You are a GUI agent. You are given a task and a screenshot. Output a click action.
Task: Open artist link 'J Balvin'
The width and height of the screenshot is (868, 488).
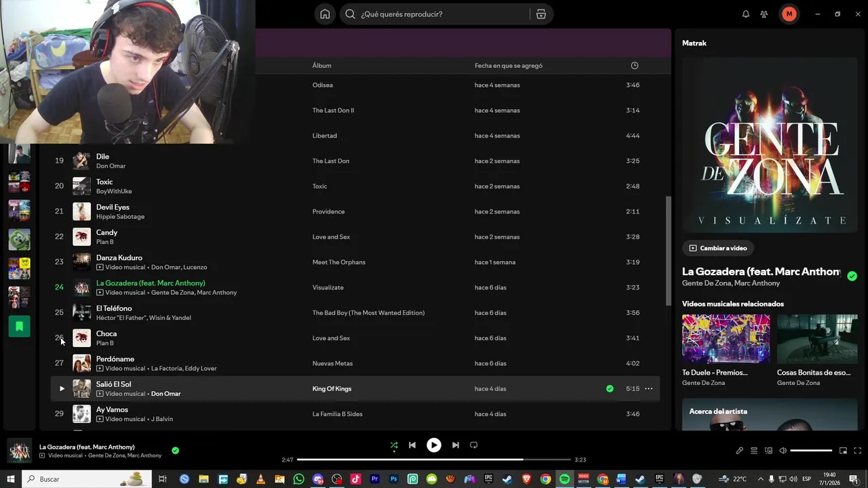162,419
